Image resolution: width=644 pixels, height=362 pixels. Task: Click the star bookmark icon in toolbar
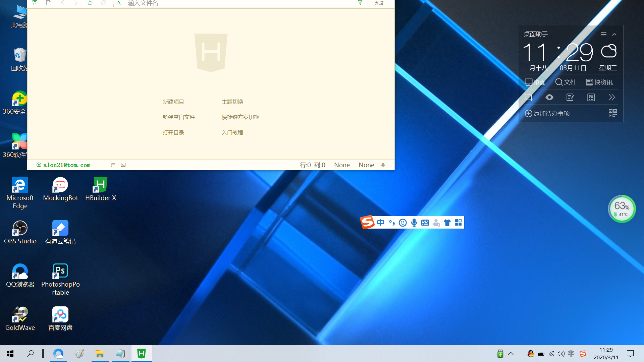[90, 3]
